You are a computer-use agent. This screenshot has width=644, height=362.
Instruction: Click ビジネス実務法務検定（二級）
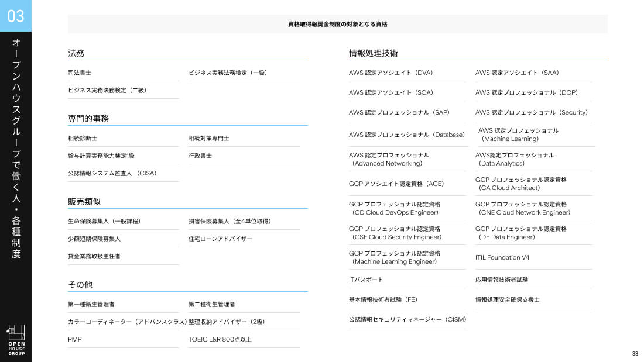tap(107, 90)
